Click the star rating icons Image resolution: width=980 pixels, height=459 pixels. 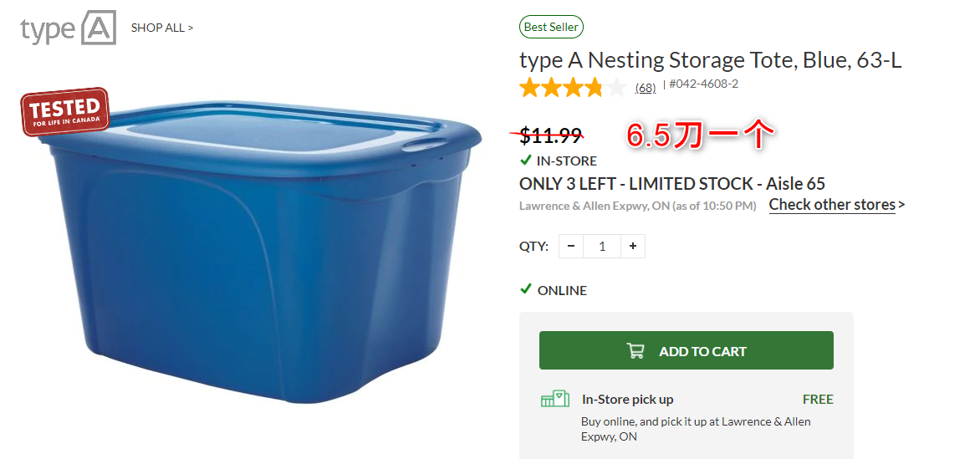click(572, 87)
